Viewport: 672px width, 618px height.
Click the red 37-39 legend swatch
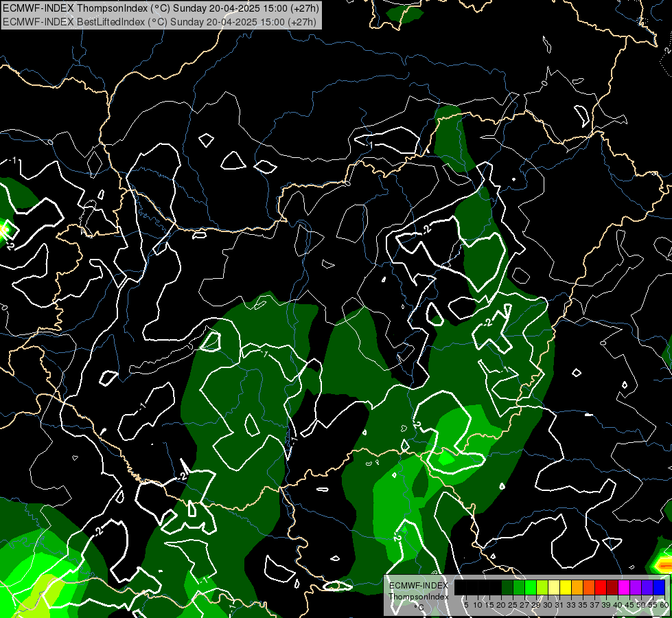pyautogui.click(x=601, y=587)
